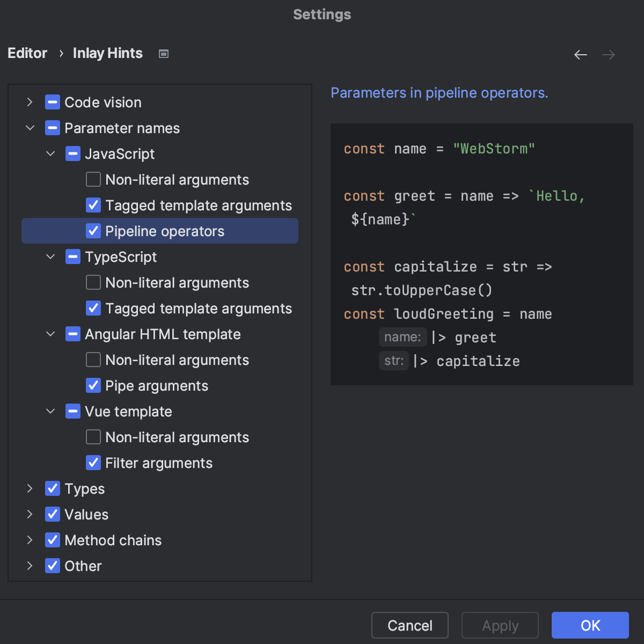Image resolution: width=644 pixels, height=644 pixels.
Task: Select the Other tree item
Action: [83, 566]
